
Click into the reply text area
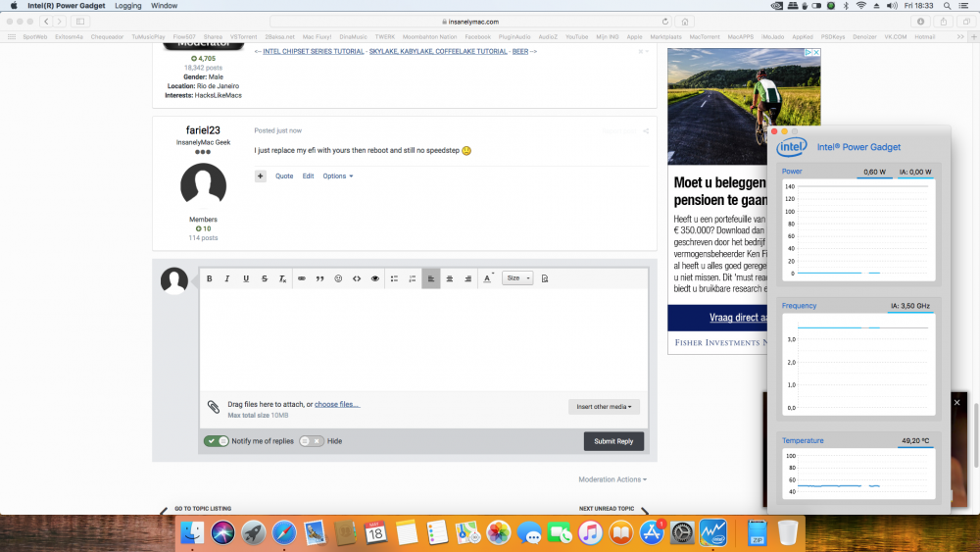(x=423, y=340)
